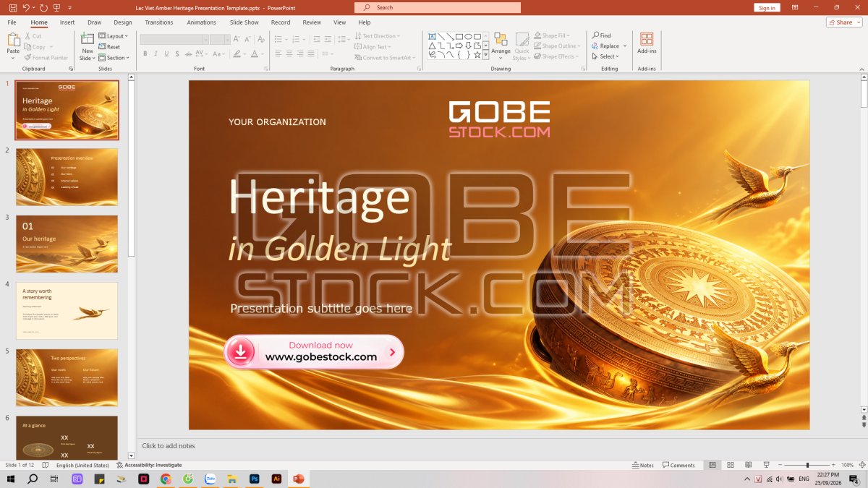
Task: Select slide 4 thumbnail A story worth remembering
Action: tap(67, 311)
